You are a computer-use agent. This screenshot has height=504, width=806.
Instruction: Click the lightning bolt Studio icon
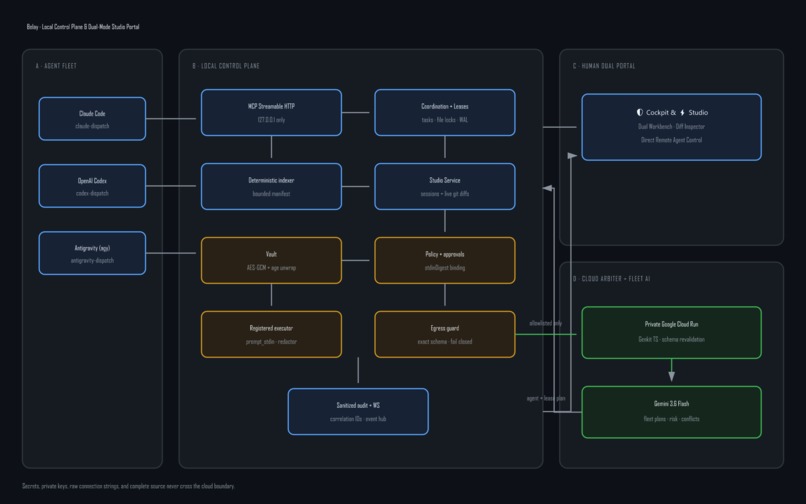tap(682, 112)
